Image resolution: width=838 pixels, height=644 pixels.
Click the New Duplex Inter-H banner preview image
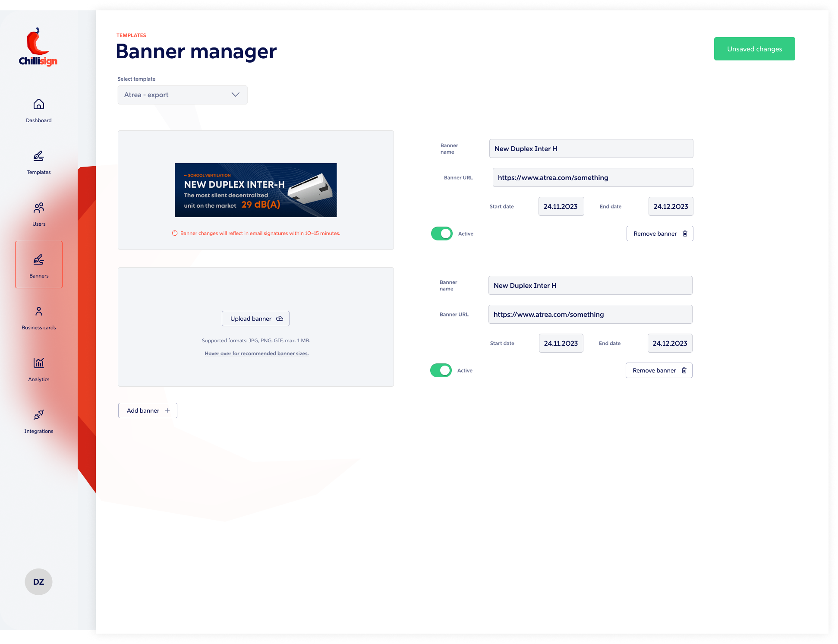click(x=256, y=190)
